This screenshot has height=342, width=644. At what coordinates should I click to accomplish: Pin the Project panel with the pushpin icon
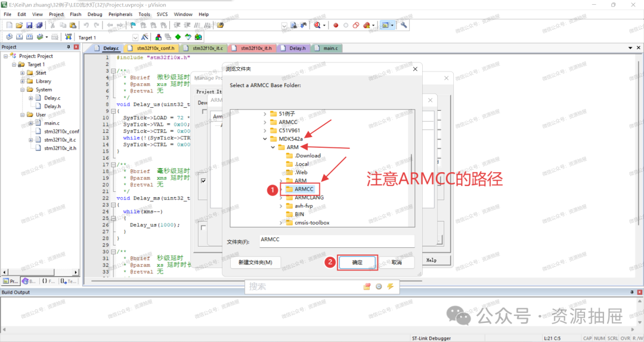69,47
